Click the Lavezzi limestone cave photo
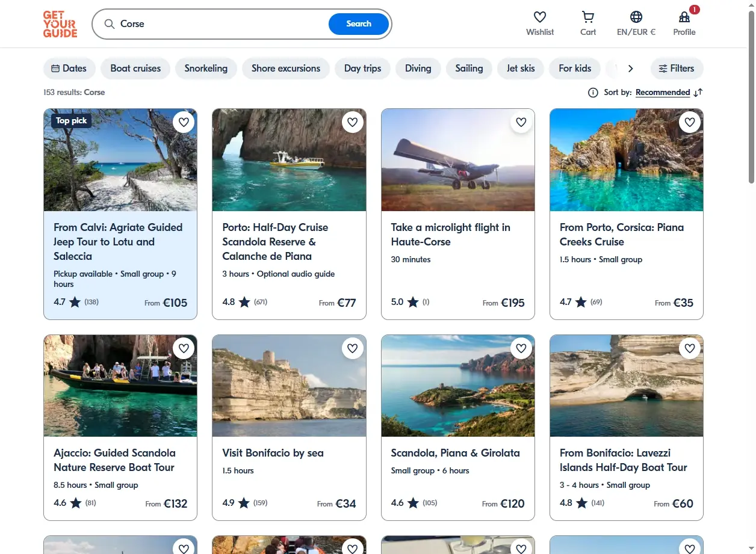This screenshot has width=756, height=554. pyautogui.click(x=627, y=386)
